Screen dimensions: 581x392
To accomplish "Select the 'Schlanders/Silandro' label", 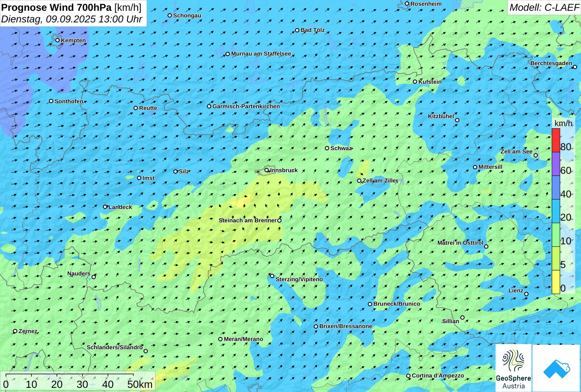I will point(115,347).
